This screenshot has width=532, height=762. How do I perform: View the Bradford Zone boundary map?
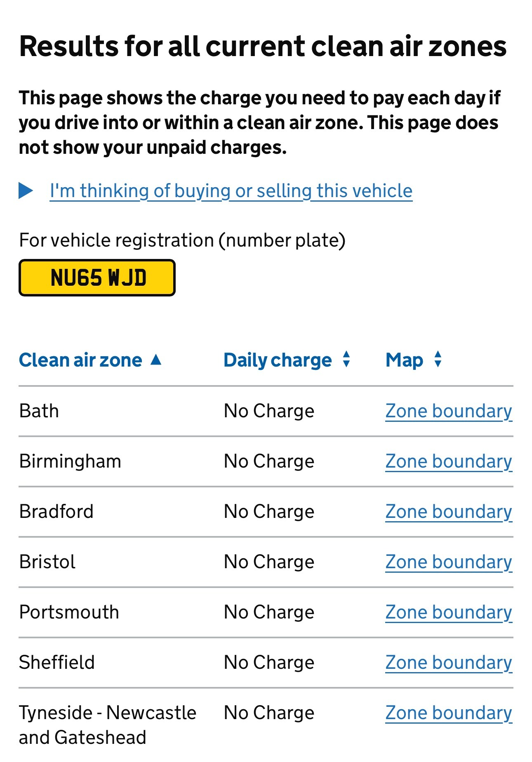click(449, 512)
